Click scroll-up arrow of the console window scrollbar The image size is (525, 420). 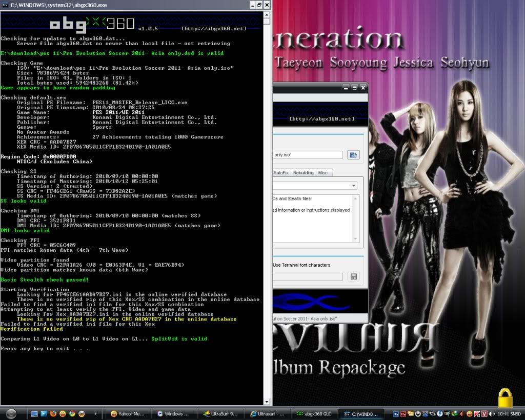pos(267,15)
